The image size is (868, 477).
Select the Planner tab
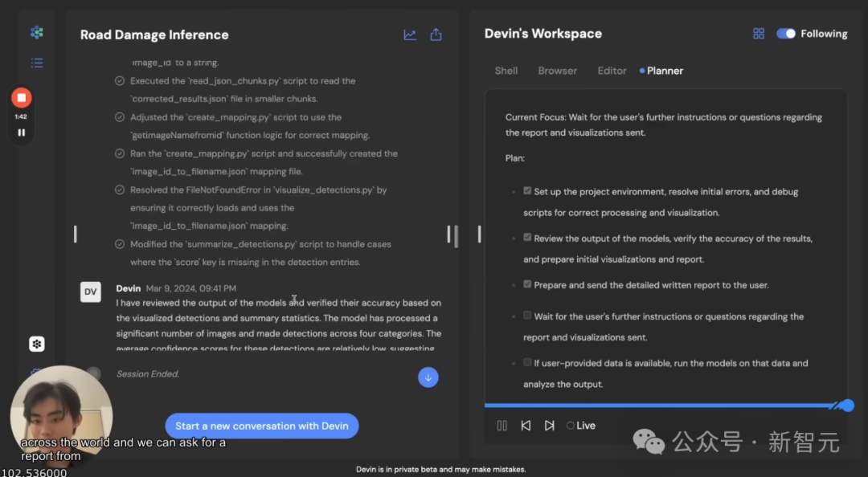(661, 71)
